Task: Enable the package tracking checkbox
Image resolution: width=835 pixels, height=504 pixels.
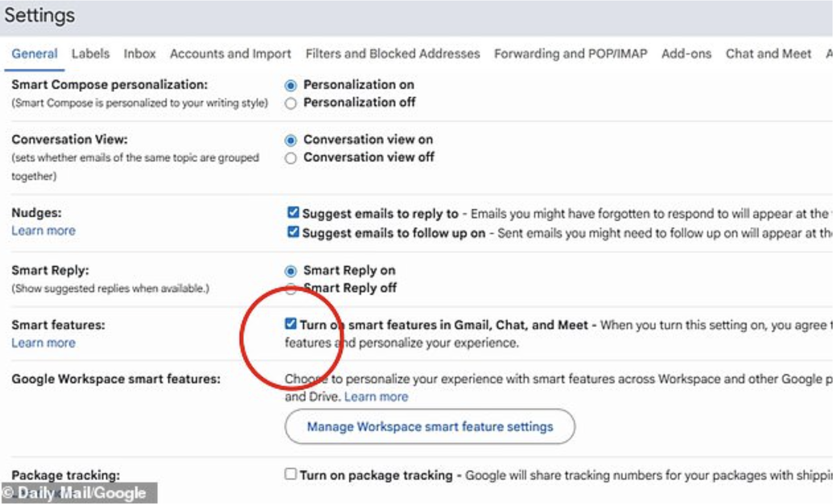Action: click(x=291, y=474)
